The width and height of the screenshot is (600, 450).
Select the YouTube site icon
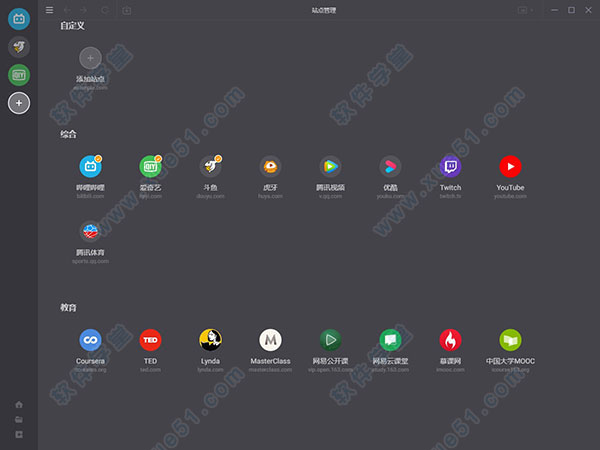coord(510,166)
